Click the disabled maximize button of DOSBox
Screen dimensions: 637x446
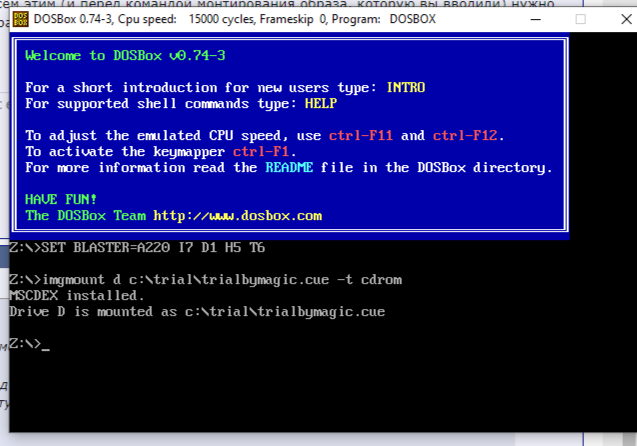[581, 19]
